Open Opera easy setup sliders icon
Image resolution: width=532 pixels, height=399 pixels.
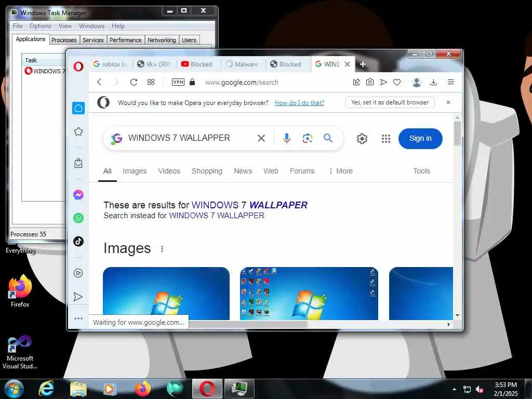coord(450,82)
